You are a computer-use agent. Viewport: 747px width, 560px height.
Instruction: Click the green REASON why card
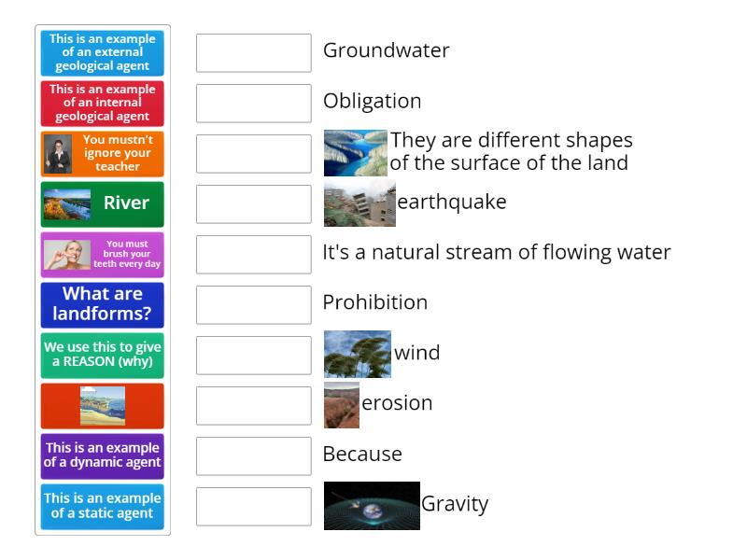tap(101, 354)
